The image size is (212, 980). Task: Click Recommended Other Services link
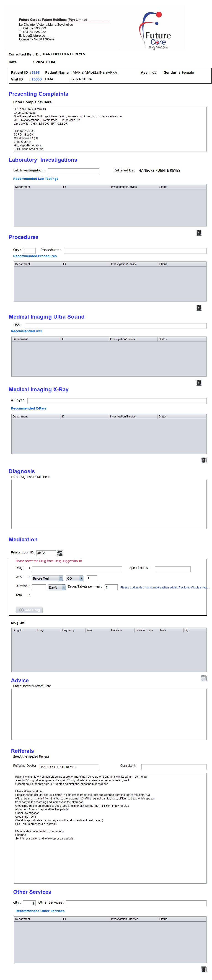pos(40,911)
